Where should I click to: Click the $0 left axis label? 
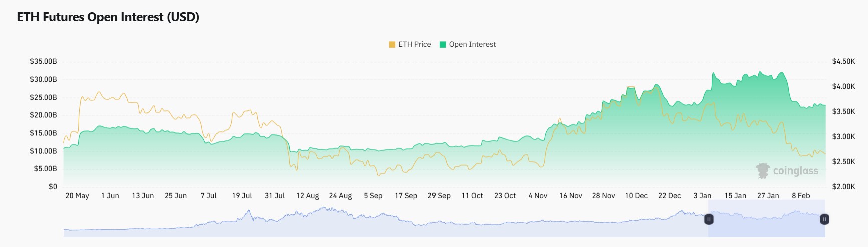pyautogui.click(x=53, y=187)
